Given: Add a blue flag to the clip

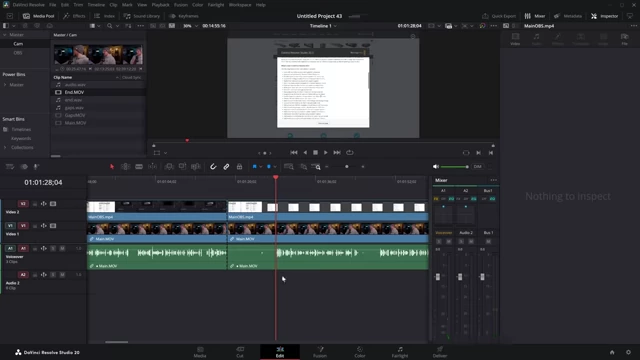Looking at the screenshot, I should tap(255, 167).
